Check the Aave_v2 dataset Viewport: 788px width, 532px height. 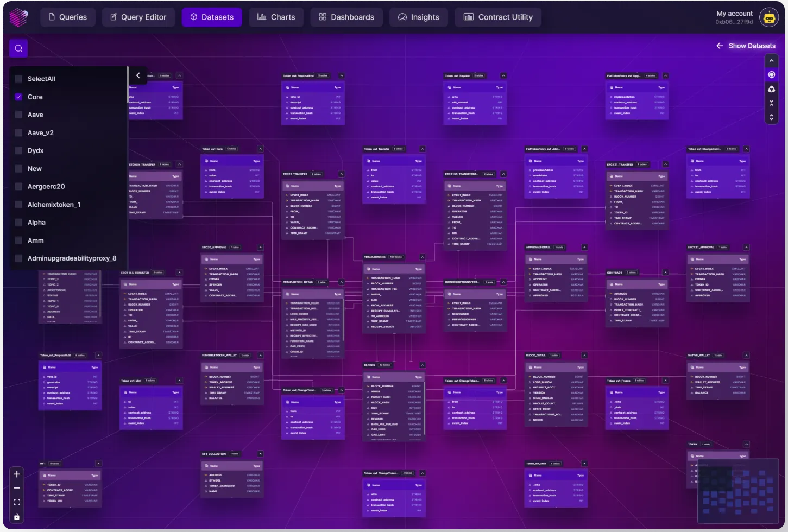[19, 132]
